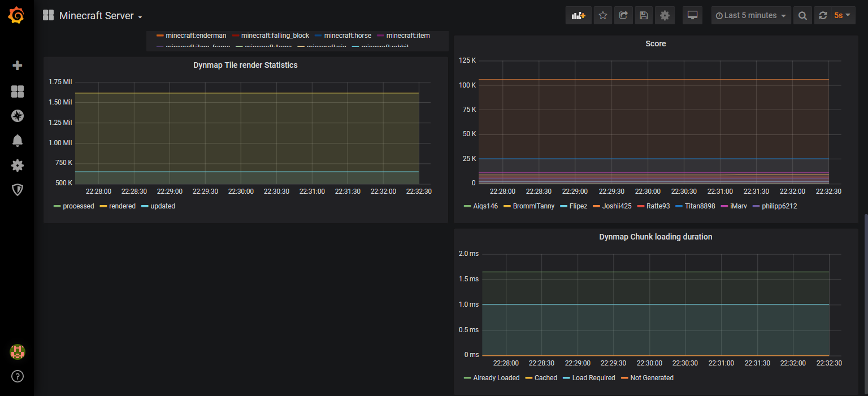Image resolution: width=868 pixels, height=396 pixels.
Task: Click the Titan8898 color swatch in legend
Action: (x=679, y=206)
